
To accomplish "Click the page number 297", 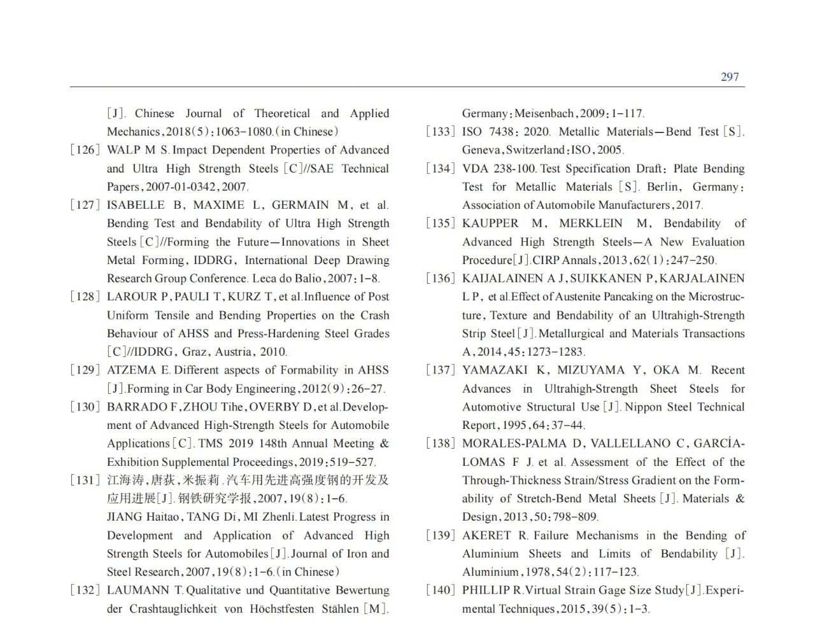I will 730,76.
